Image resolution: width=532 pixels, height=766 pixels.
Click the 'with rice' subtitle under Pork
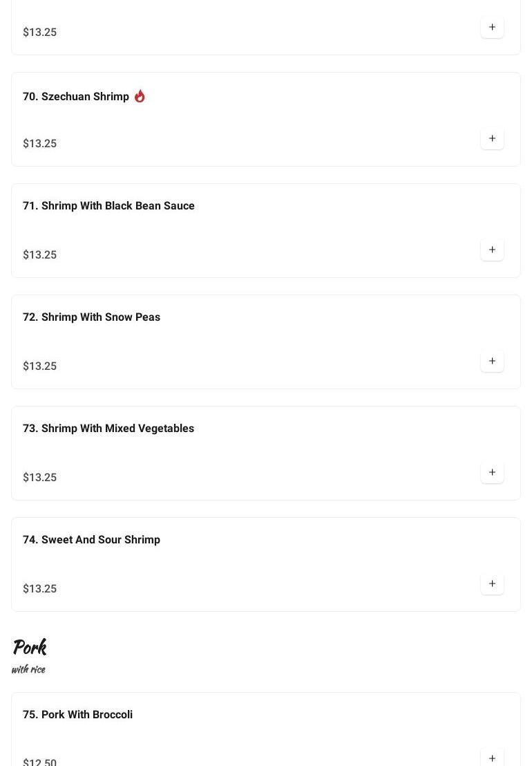pyautogui.click(x=28, y=669)
